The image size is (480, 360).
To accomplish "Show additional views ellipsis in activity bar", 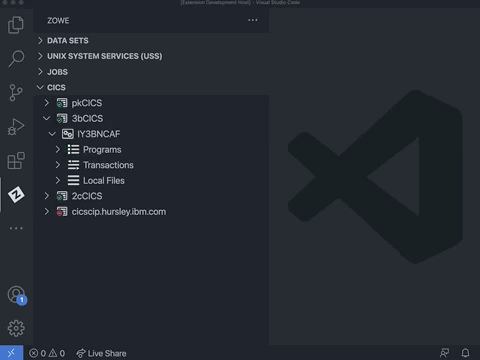I will [x=16, y=228].
